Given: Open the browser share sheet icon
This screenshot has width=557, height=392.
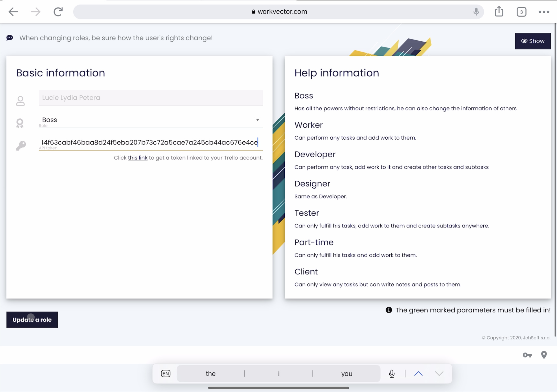Looking at the screenshot, I should click(x=499, y=11).
